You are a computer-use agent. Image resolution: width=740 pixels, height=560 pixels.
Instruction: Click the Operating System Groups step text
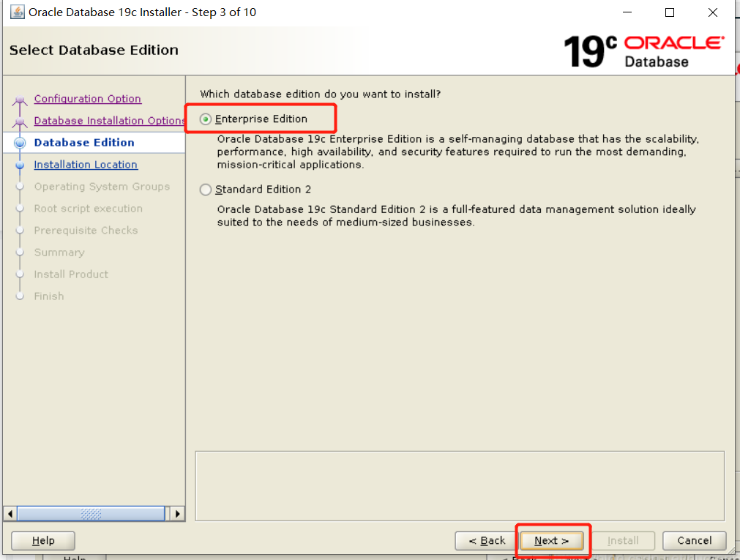coord(102,187)
